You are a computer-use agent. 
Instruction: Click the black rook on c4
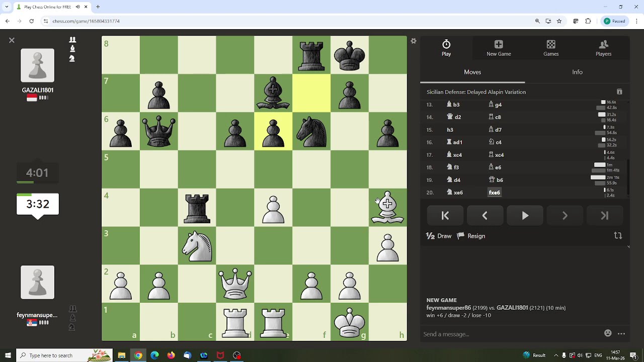(197, 208)
